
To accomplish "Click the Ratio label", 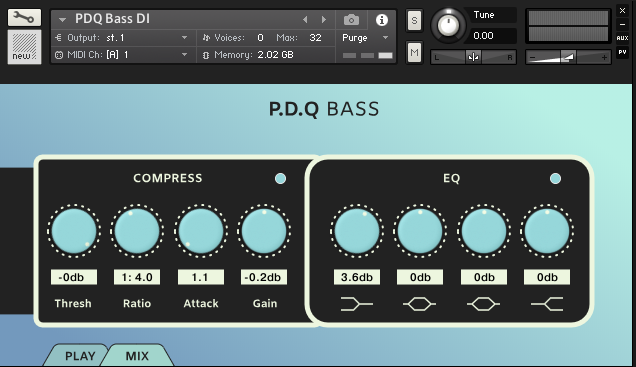I will 137,303.
